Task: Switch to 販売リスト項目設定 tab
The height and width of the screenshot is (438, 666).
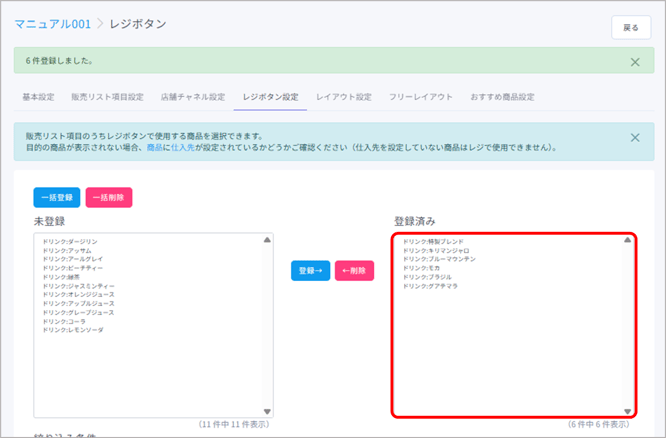Action: pos(107,97)
